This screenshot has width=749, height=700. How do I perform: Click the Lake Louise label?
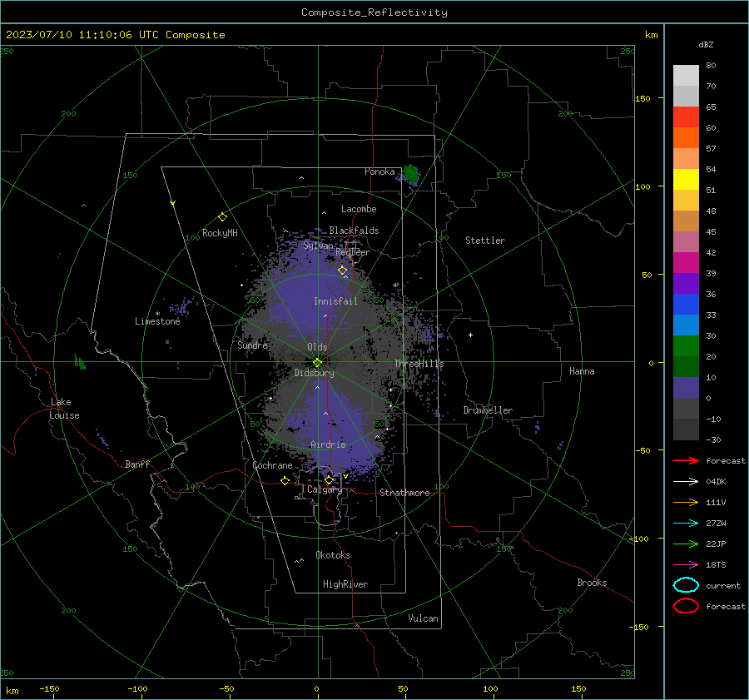tap(64, 409)
